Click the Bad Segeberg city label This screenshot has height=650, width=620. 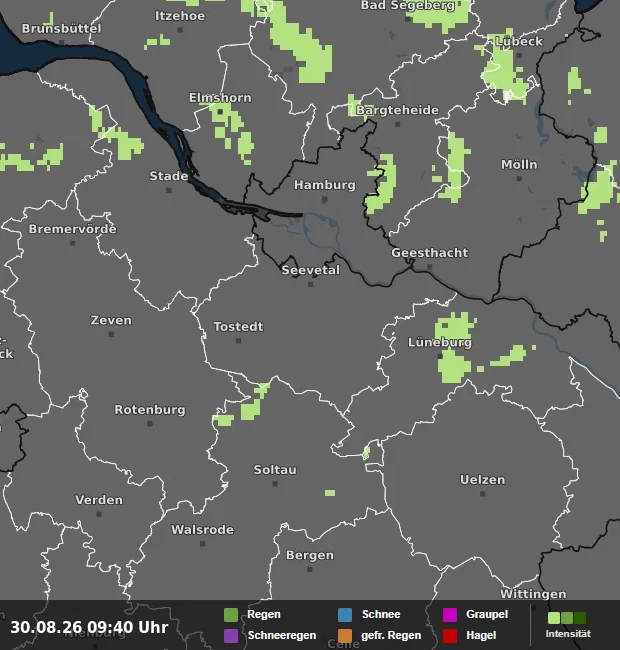click(x=408, y=5)
